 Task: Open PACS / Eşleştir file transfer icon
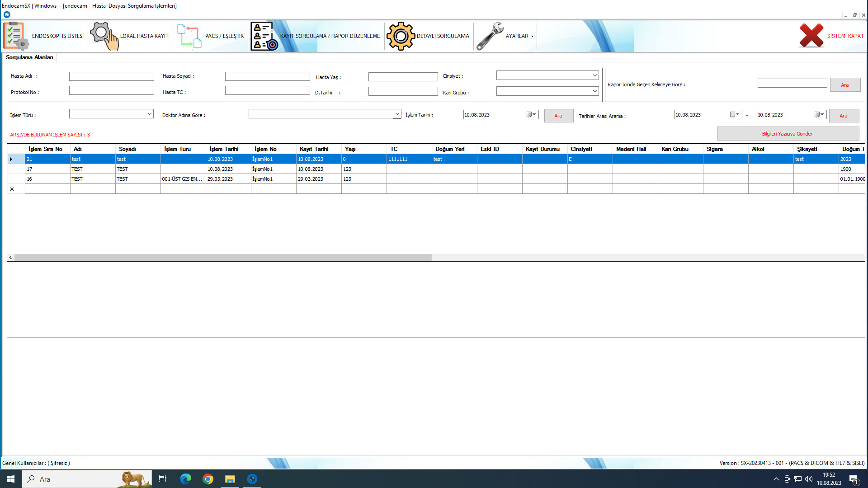(189, 36)
